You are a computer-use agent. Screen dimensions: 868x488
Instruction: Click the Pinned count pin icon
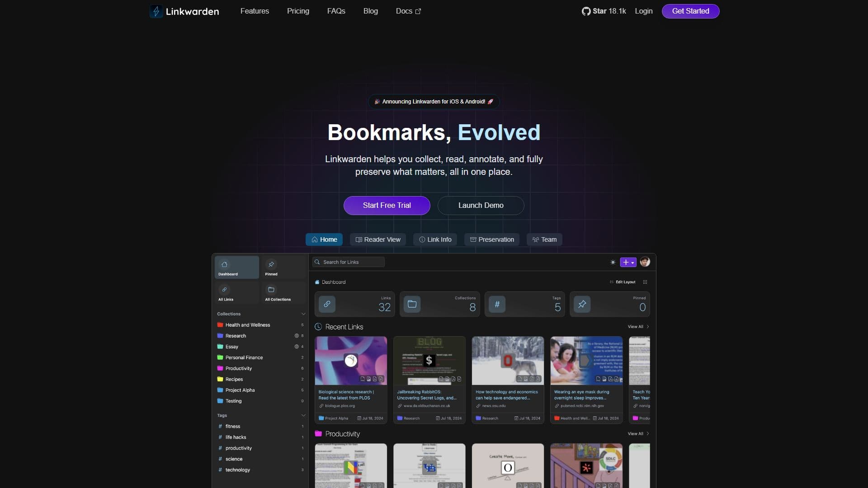(582, 304)
